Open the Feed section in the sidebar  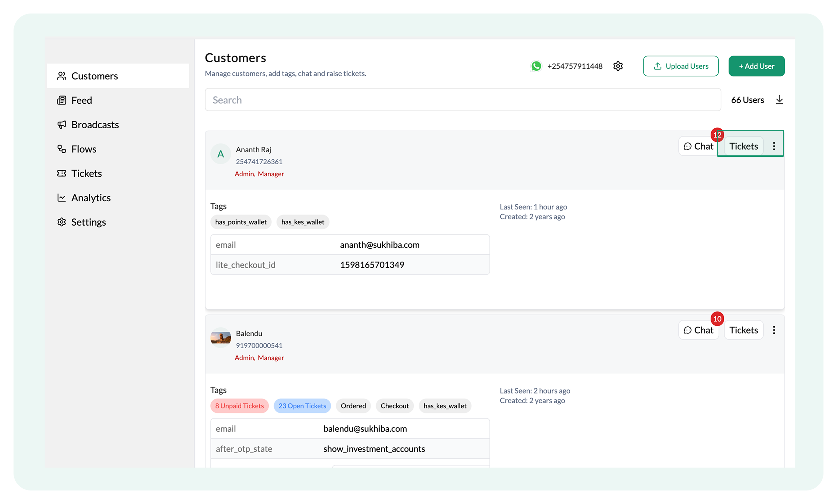(81, 100)
